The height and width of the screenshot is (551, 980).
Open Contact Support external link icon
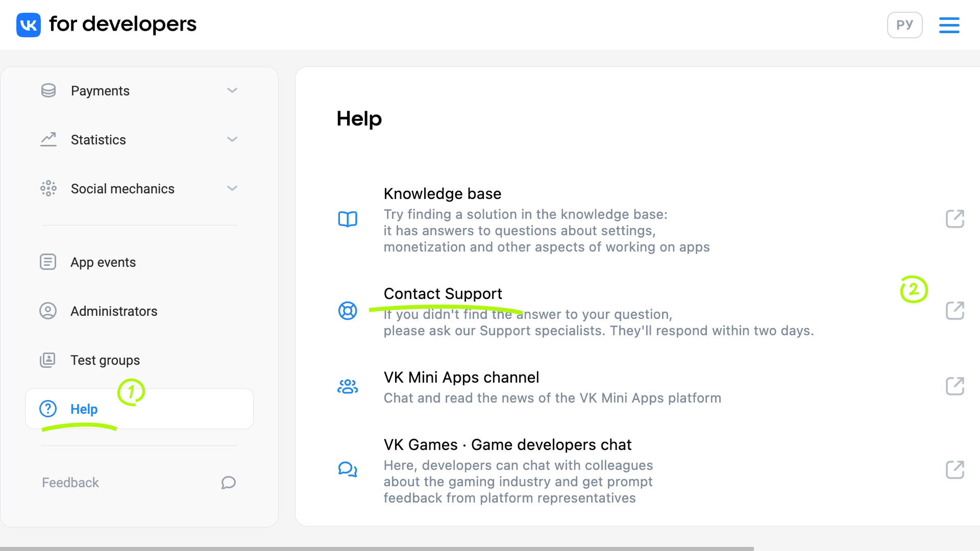click(954, 311)
